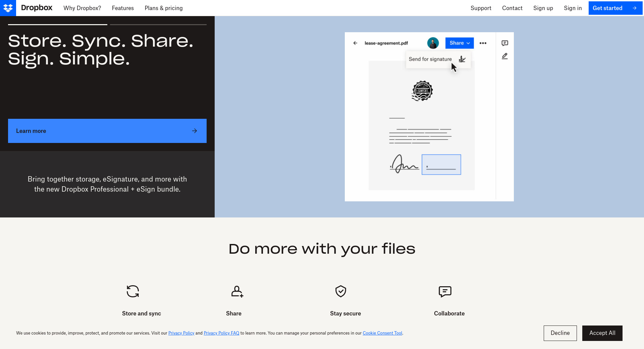Click the three-dot more options icon

(x=483, y=43)
